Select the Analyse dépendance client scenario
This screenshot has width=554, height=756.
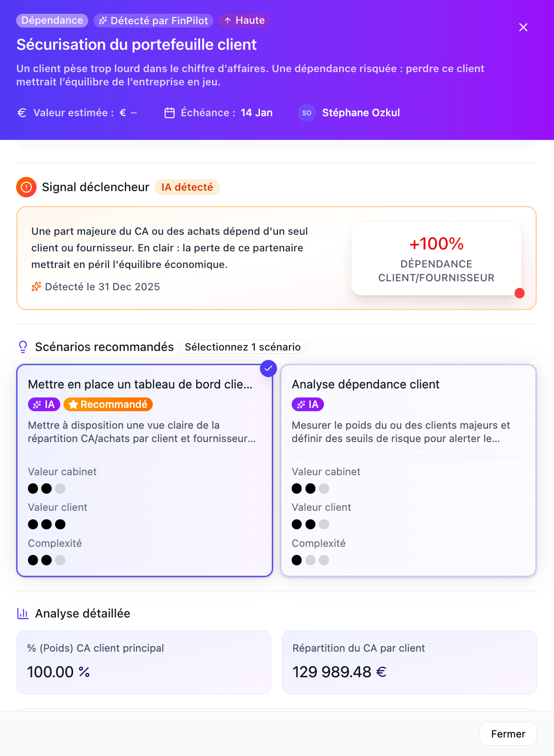[408, 470]
